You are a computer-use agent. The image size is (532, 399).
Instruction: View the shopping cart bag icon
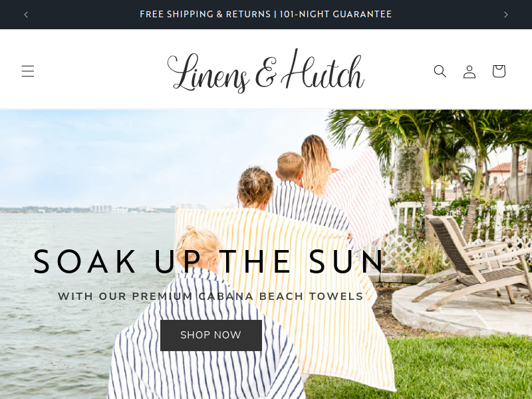[499, 71]
